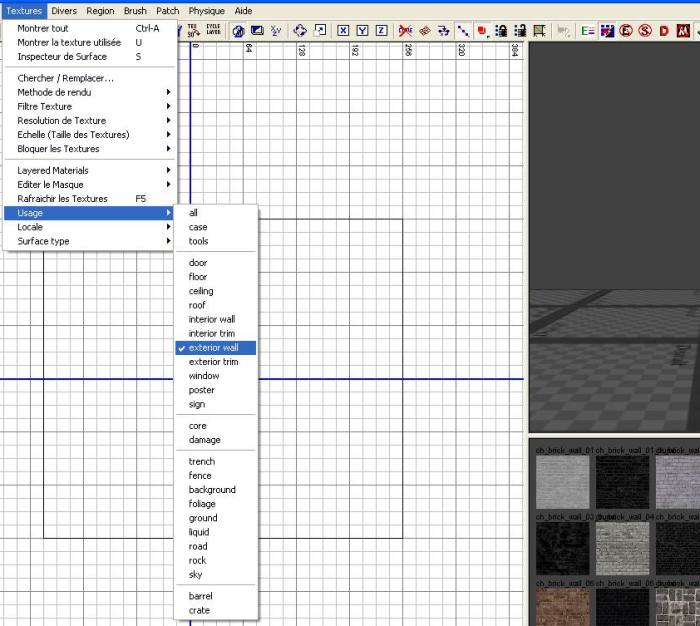Click the crossed-out red cone icon

coord(405,30)
